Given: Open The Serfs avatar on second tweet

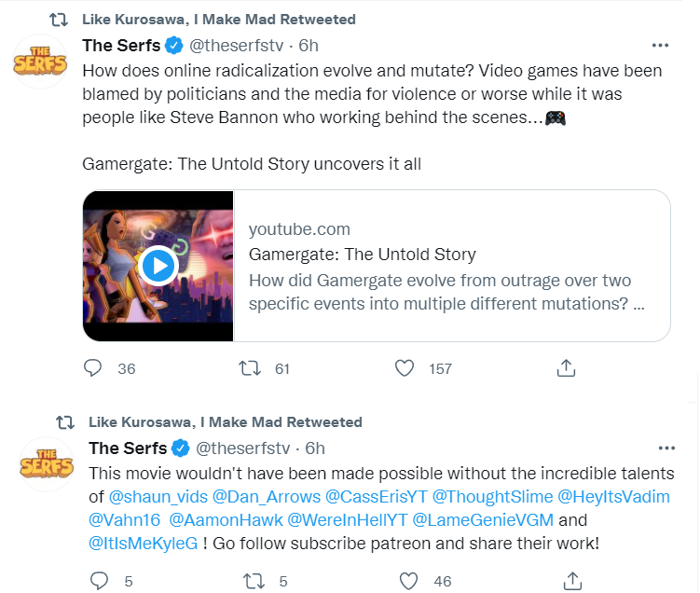Looking at the screenshot, I should [47, 463].
